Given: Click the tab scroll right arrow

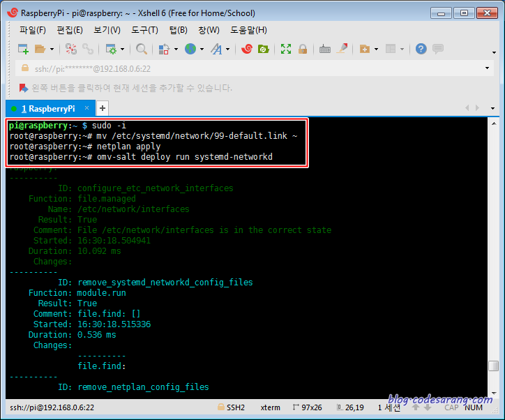Looking at the screenshot, I should point(477,108).
